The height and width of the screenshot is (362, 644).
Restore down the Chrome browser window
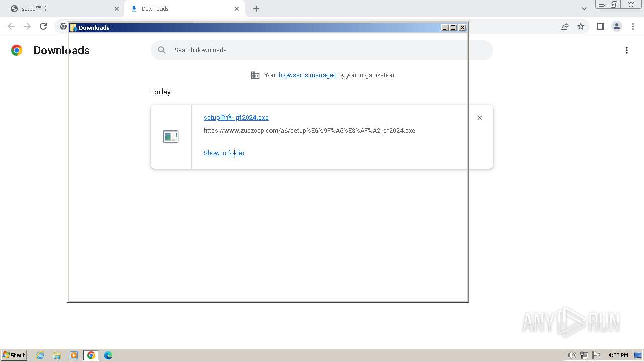(x=614, y=4)
